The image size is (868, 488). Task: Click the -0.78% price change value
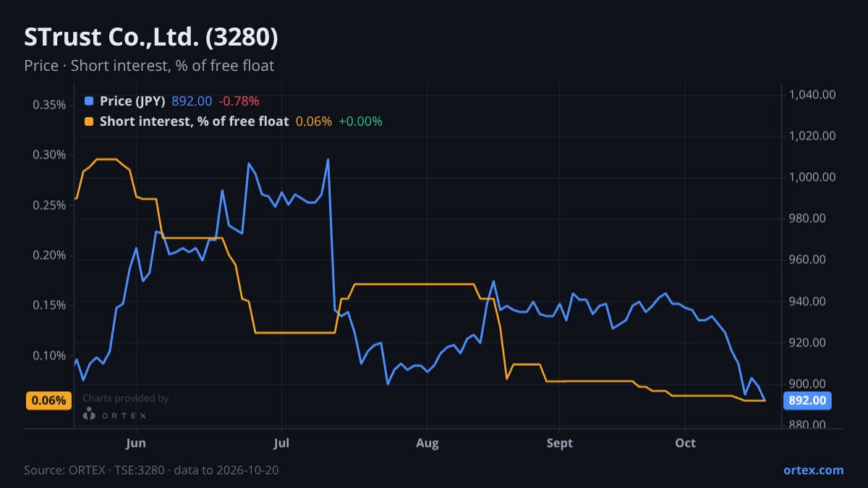(x=239, y=101)
